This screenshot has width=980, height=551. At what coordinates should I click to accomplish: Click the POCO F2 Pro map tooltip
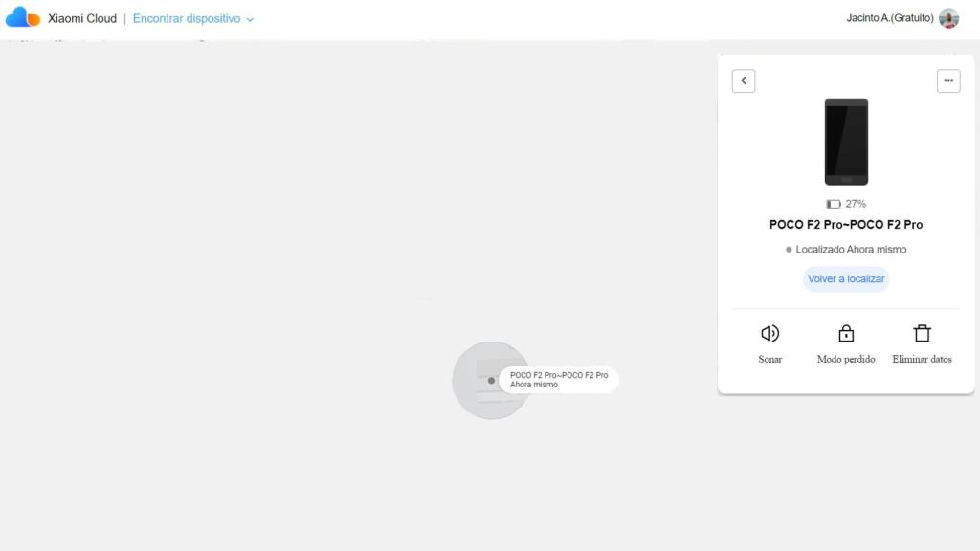tap(559, 380)
